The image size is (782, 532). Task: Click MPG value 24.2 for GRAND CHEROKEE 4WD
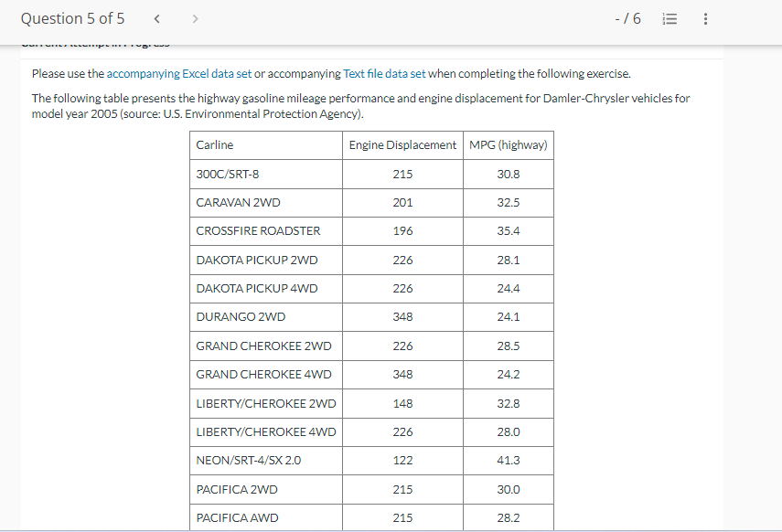[509, 375]
